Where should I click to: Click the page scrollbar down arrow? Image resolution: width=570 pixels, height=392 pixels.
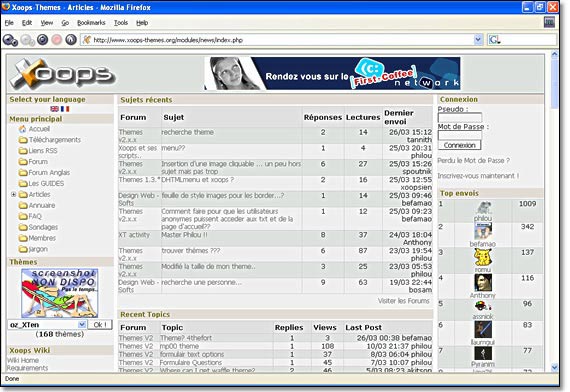[554, 367]
